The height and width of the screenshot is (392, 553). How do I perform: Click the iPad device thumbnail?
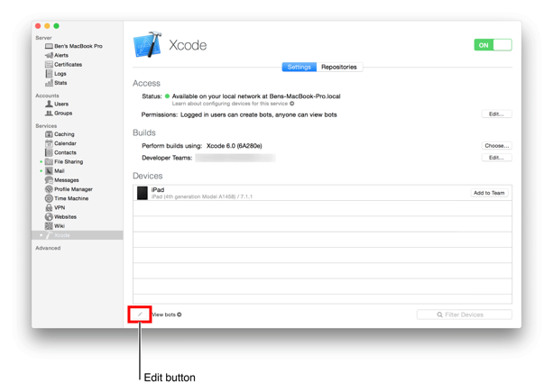click(143, 193)
